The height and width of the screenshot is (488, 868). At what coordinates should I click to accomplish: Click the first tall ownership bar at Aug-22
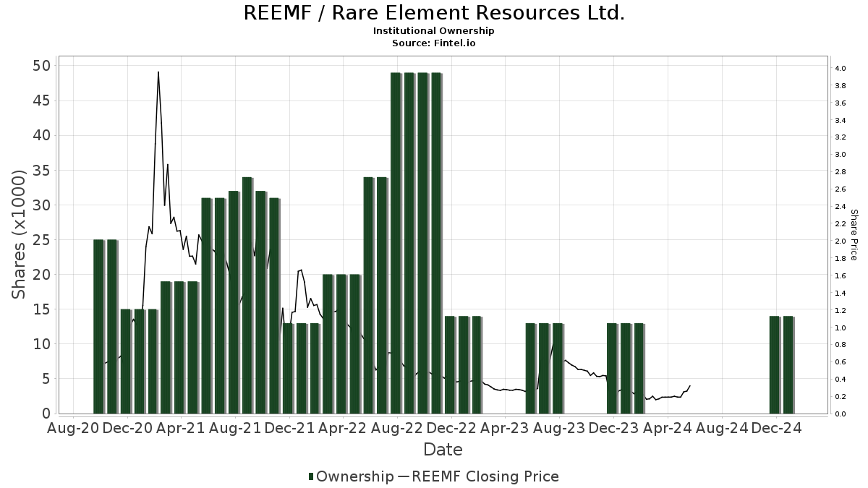tap(396, 243)
